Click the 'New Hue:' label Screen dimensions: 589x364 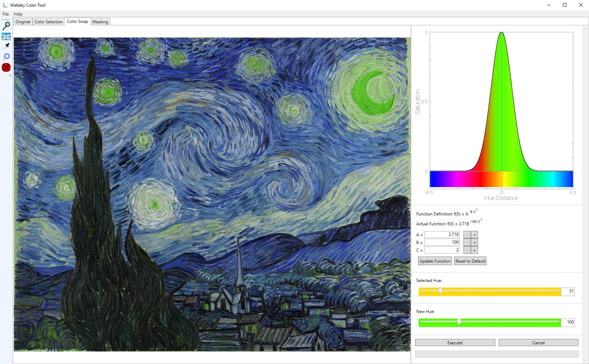point(425,312)
